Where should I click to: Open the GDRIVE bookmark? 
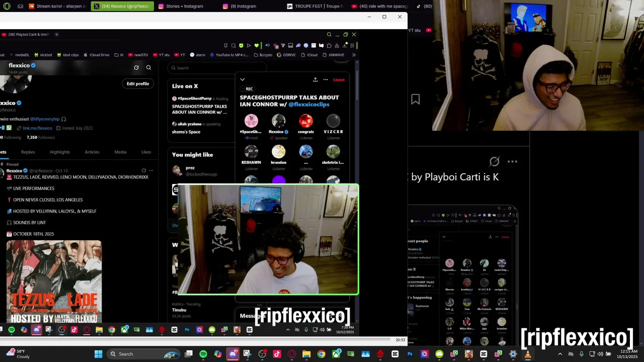click(286, 55)
